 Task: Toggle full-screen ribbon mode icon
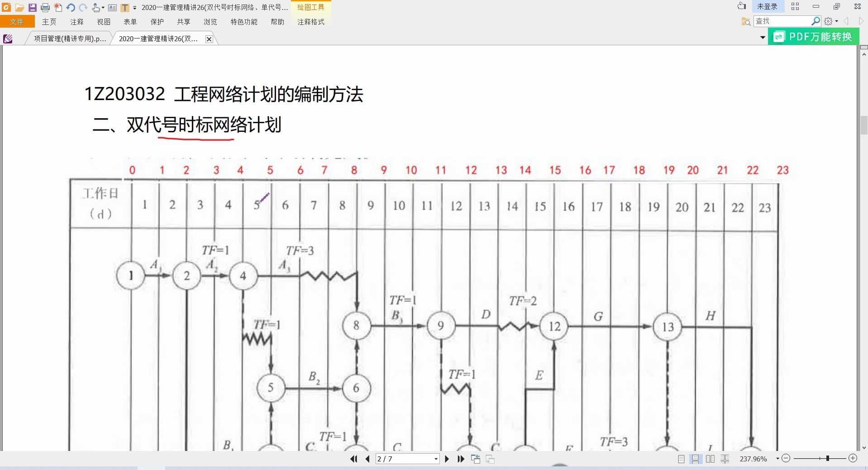[795, 6]
